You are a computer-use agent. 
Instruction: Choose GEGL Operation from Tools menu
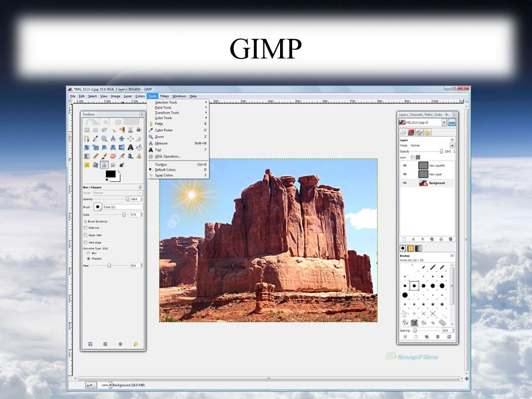179,156
